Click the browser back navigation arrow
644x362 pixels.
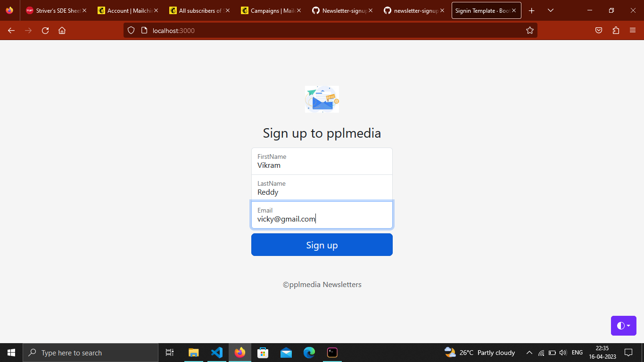tap(11, 30)
